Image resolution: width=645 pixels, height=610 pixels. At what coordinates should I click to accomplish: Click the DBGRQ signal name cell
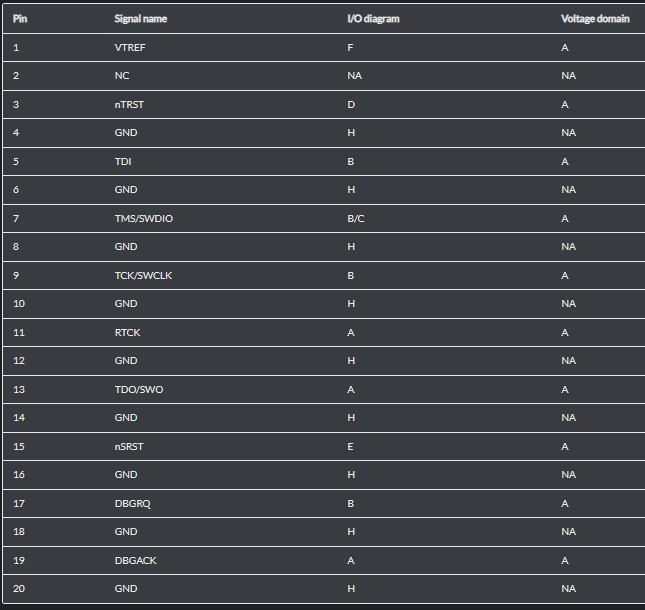[133, 503]
